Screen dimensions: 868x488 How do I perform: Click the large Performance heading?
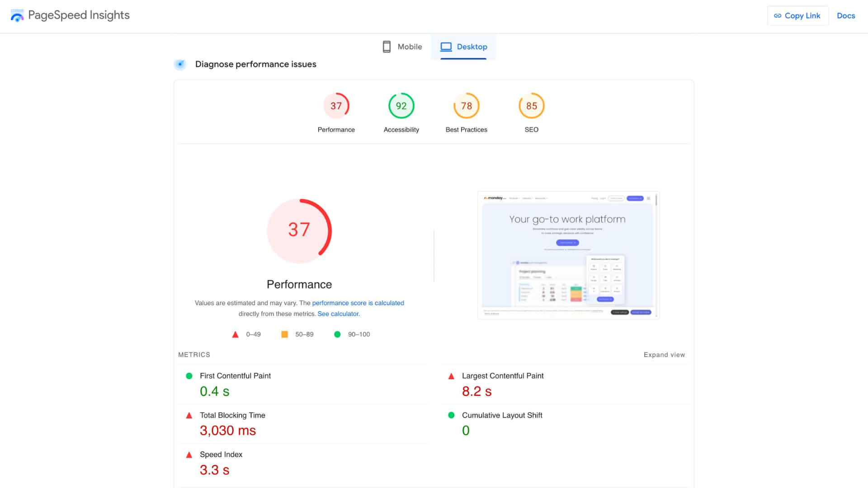pyautogui.click(x=299, y=284)
